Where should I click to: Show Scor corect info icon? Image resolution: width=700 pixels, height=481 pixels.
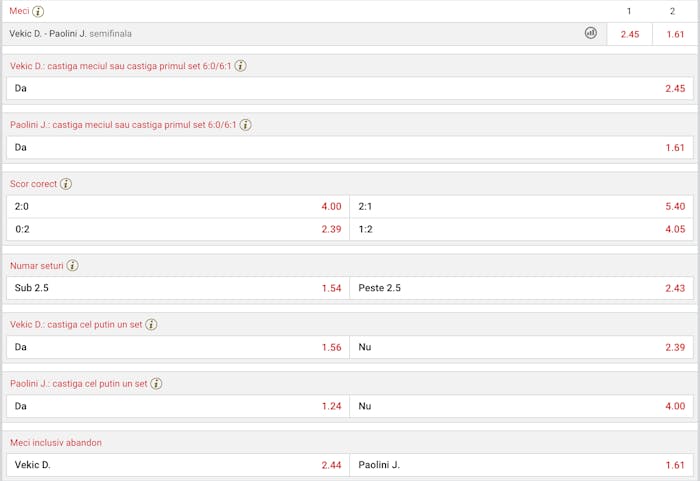[x=66, y=184]
